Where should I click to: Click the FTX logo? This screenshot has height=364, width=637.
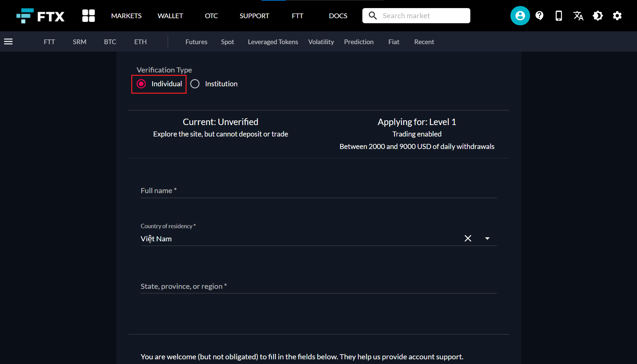[40, 16]
